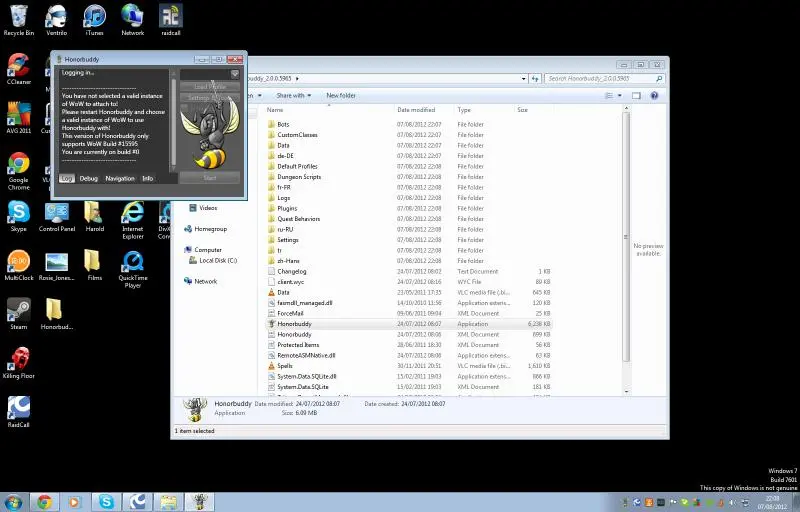
Task: Open the Rosie_Jones image file on desktop
Action: pos(57,265)
